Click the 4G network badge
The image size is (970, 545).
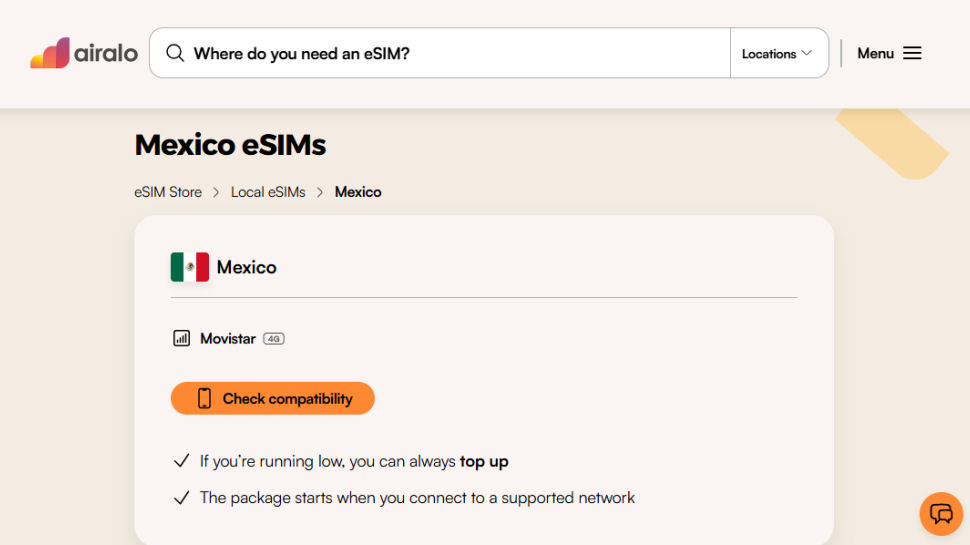point(274,339)
